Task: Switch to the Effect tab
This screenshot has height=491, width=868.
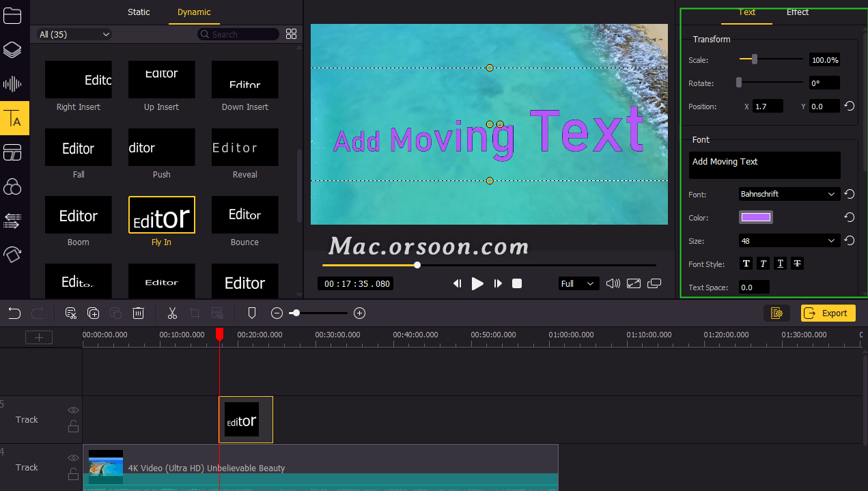Action: pos(797,12)
